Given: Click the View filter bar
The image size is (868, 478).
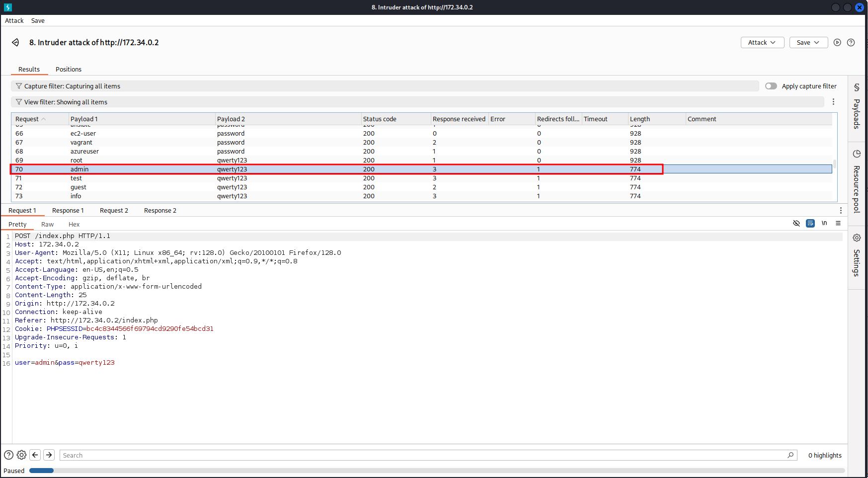Looking at the screenshot, I should [417, 102].
